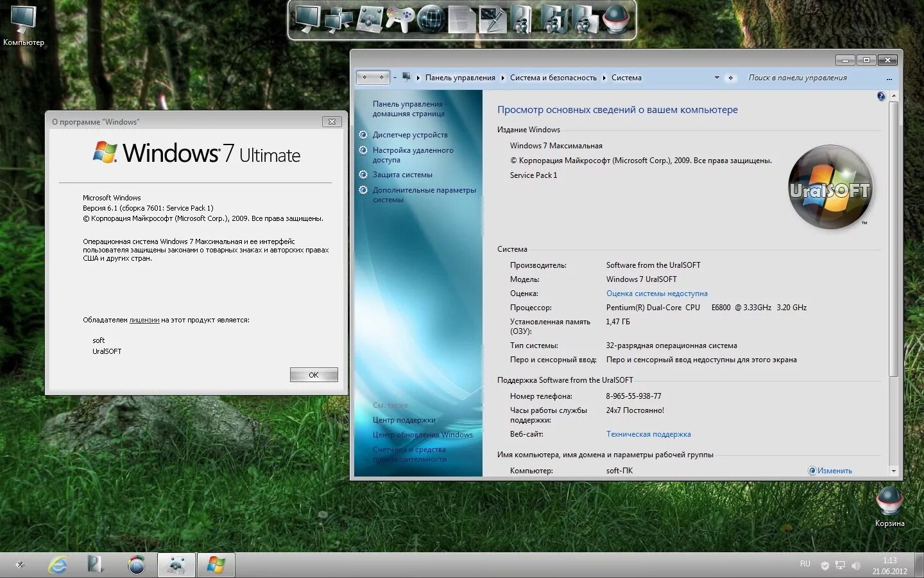The image size is (924, 578).
Task: Open the Pictures icon with pen in dock
Action: click(492, 19)
